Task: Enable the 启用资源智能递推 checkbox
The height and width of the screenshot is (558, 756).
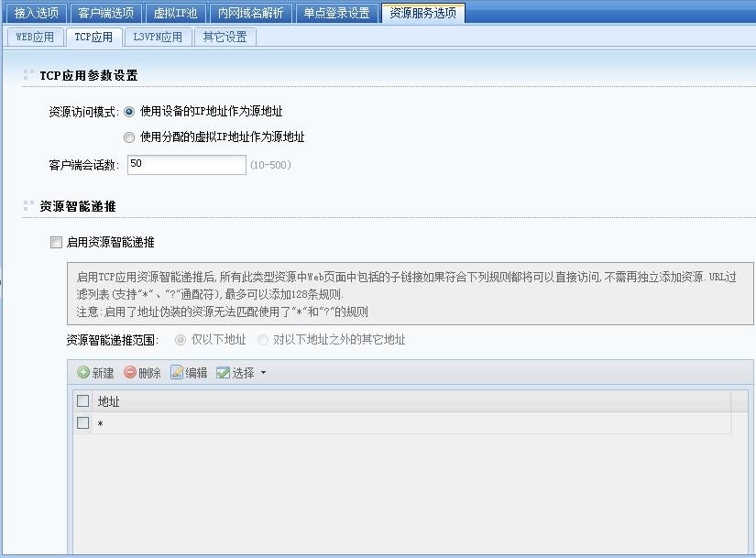Action: [x=57, y=243]
